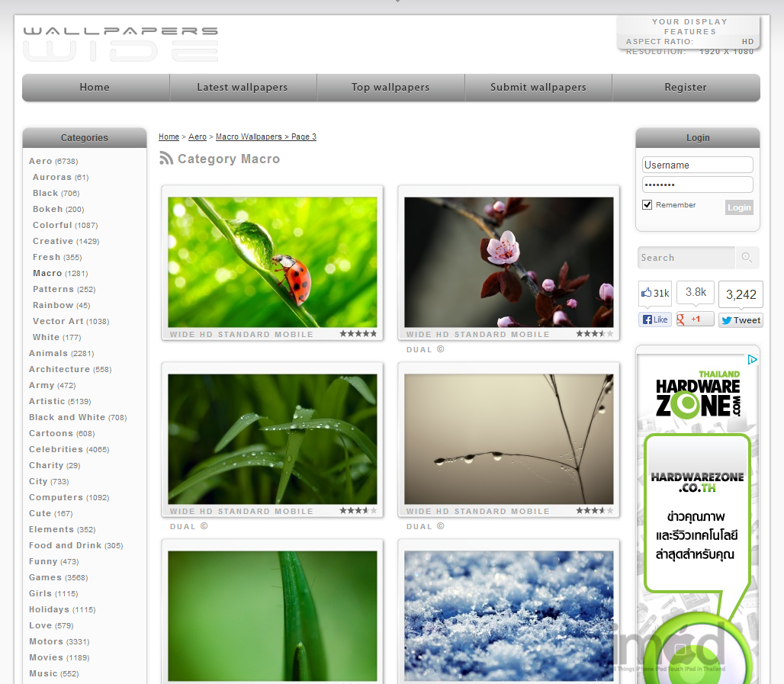Rate the cherry blossom wallpaper using its stars
Screen dimensions: 784x684
tap(595, 333)
